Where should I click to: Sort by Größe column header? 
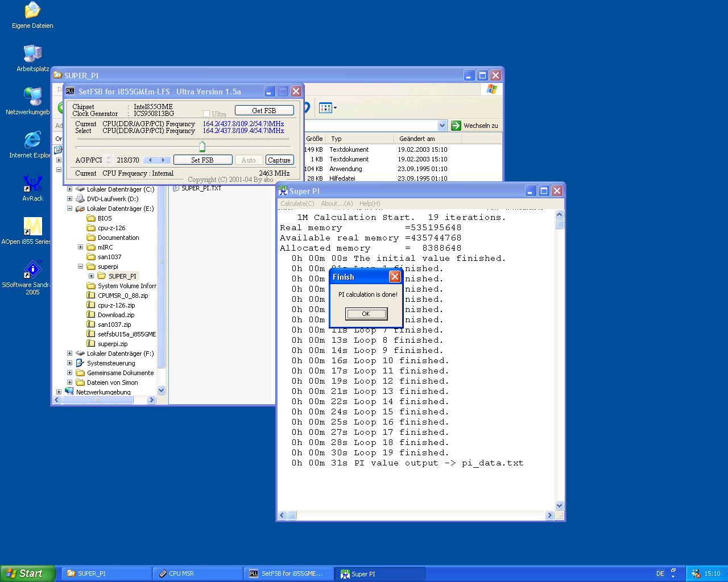[314, 139]
